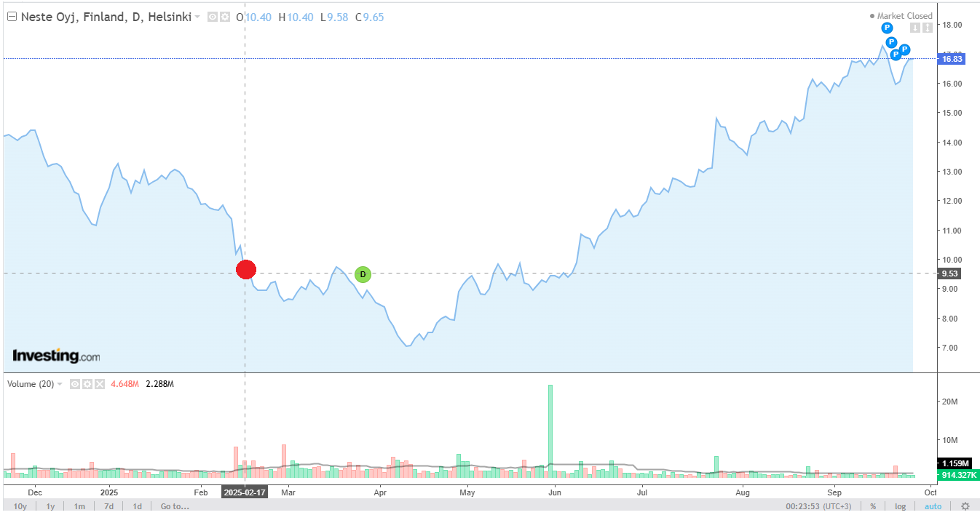Image resolution: width=980 pixels, height=515 pixels.
Task: Open Volume indicator settings gear
Action: [87, 384]
